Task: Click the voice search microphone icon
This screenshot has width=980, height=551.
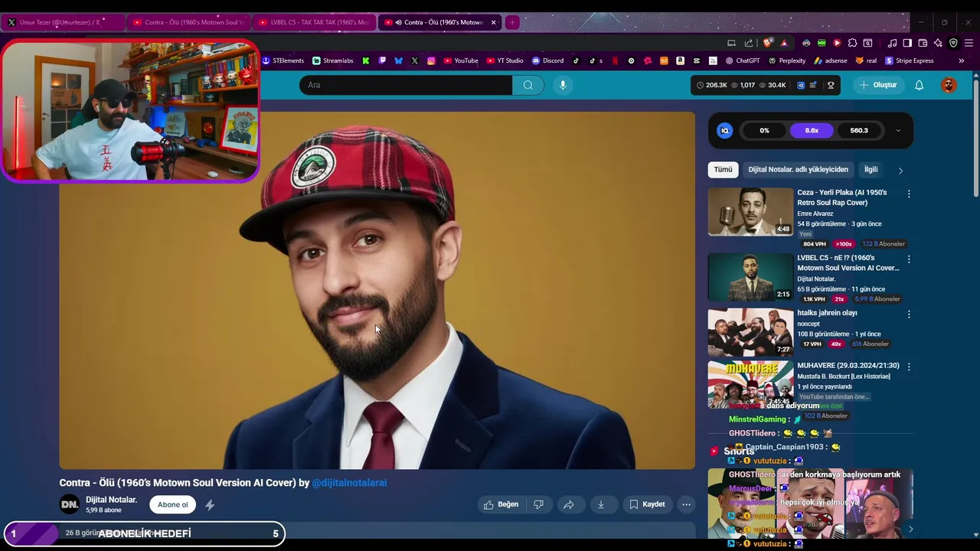Action: tap(563, 85)
